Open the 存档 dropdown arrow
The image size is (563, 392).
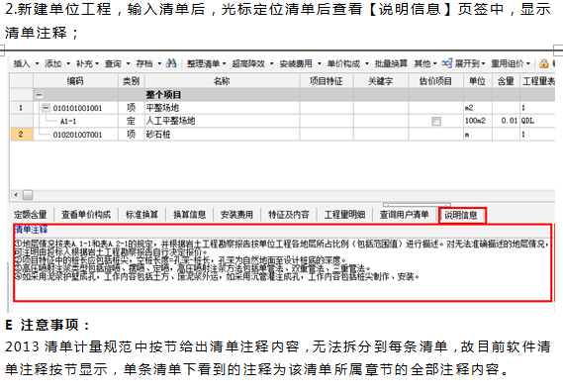click(x=159, y=64)
